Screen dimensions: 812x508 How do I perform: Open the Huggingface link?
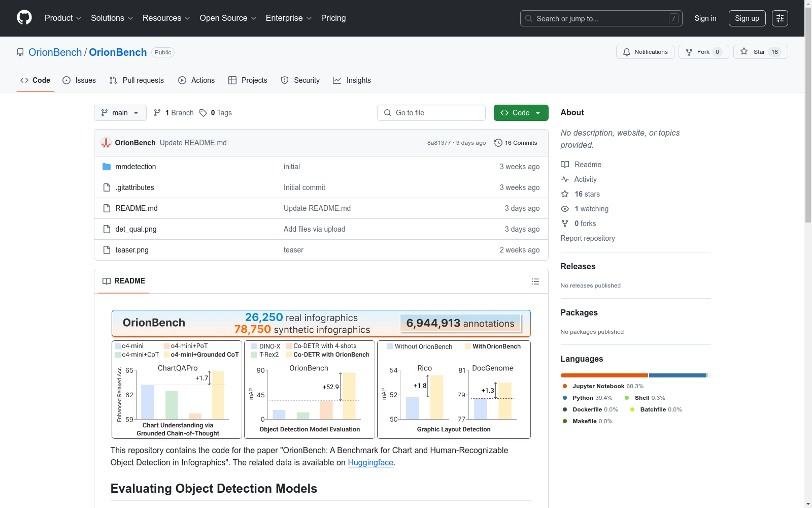tap(370, 462)
